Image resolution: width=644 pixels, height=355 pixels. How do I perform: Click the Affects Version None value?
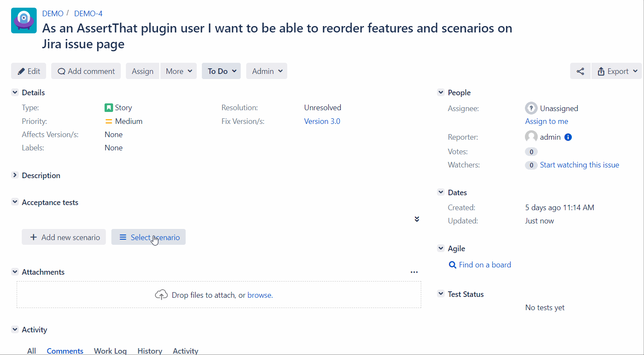tap(114, 135)
